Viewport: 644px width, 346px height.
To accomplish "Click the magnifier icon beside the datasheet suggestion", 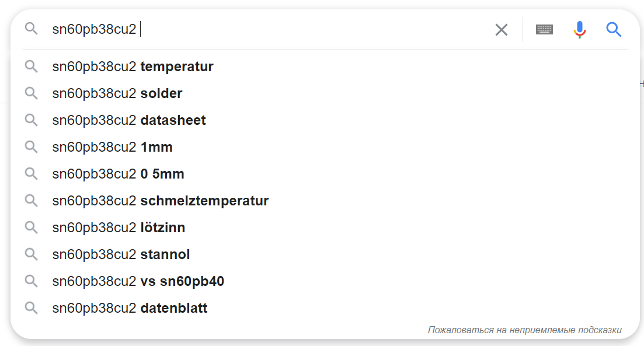I will 31,120.
